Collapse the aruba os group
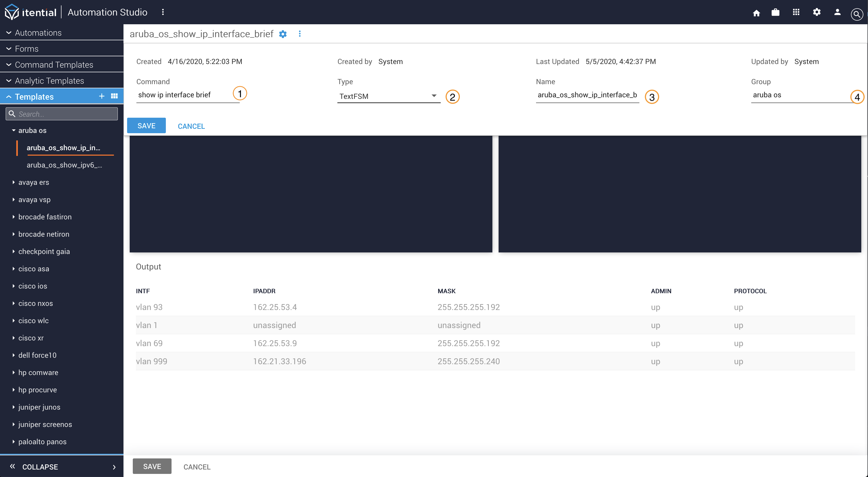This screenshot has height=477, width=868. tap(13, 130)
